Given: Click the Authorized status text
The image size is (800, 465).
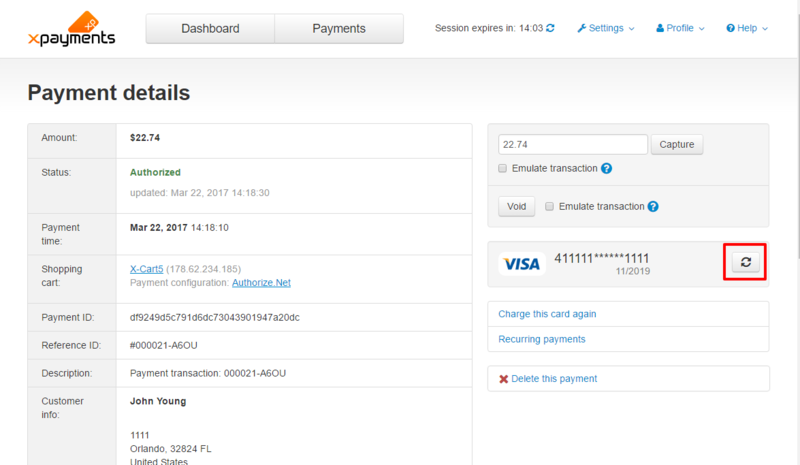Looking at the screenshot, I should pyautogui.click(x=155, y=173).
